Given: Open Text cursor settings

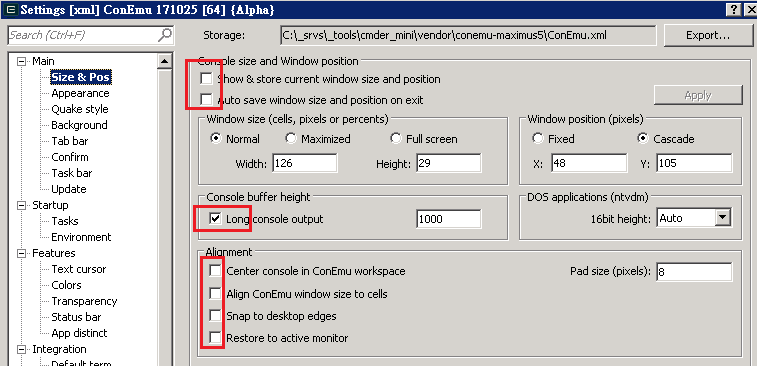Looking at the screenshot, I should pyautogui.click(x=79, y=269).
